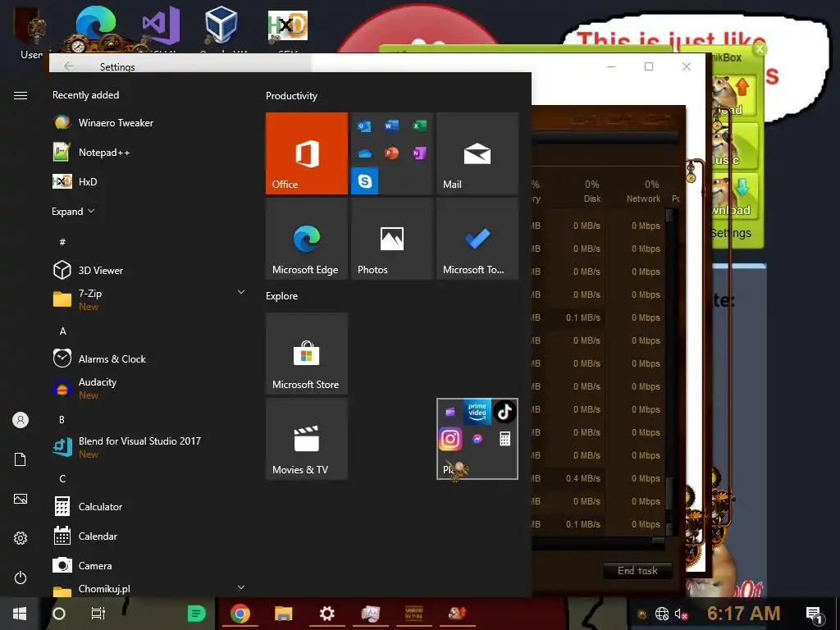Image resolution: width=840 pixels, height=630 pixels.
Task: Launch the Microsoft To Do tile
Action: [477, 239]
